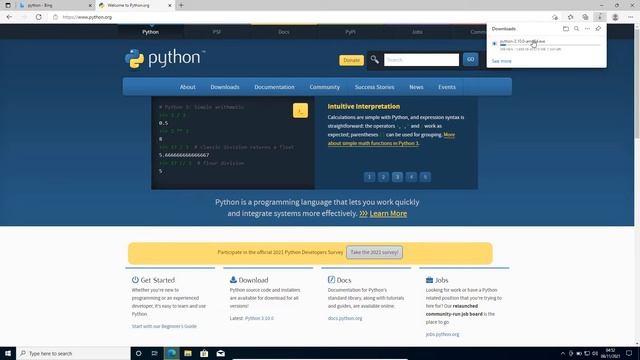The width and height of the screenshot is (640, 360).
Task: Open the Success Stories menu
Action: pos(374,87)
